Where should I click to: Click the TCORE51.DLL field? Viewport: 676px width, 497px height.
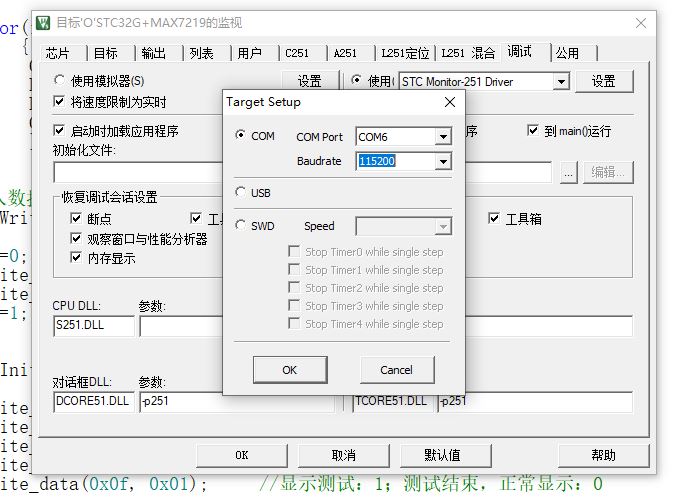pos(392,402)
